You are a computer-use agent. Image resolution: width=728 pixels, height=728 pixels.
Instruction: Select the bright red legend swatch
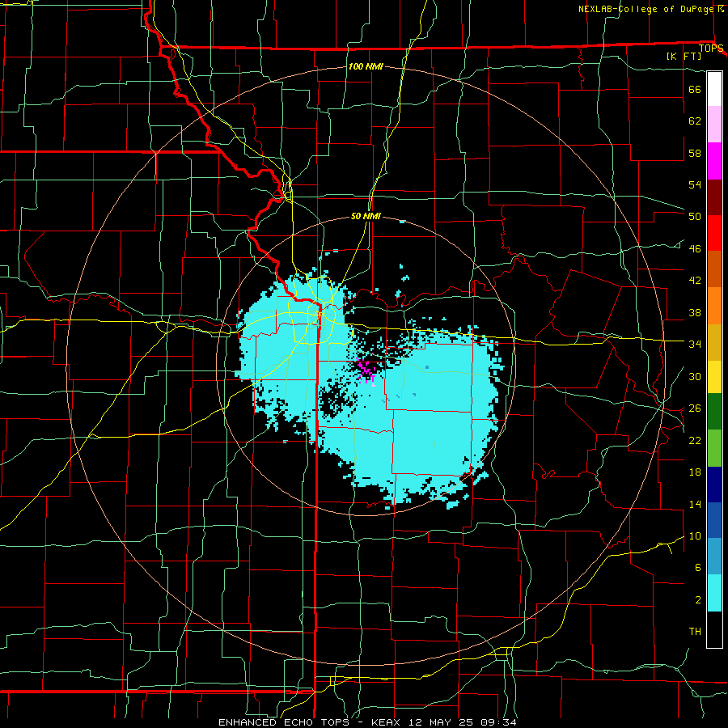point(714,233)
